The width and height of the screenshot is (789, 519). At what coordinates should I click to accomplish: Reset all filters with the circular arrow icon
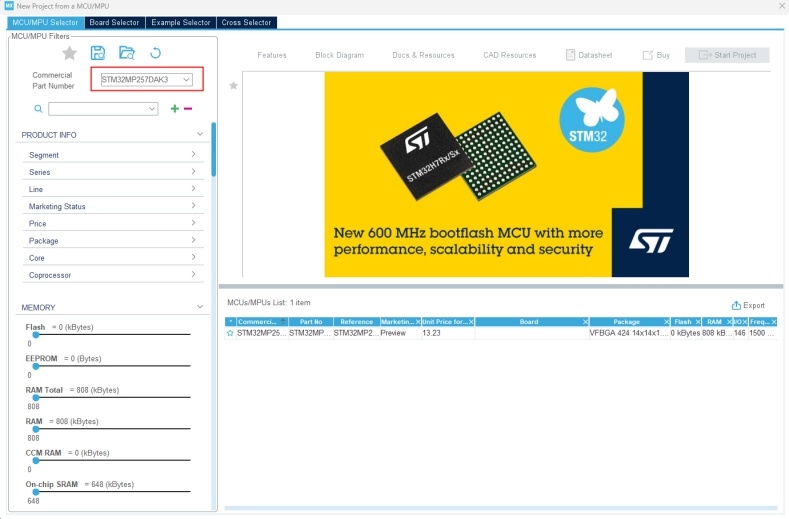155,53
